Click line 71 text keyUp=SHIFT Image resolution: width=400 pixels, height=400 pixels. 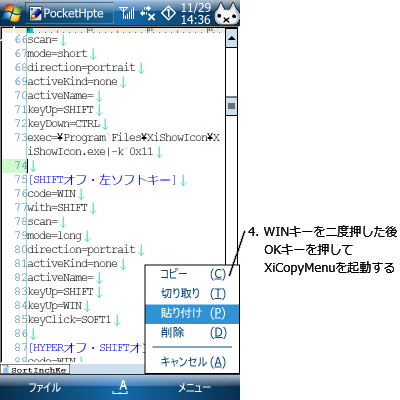point(60,110)
